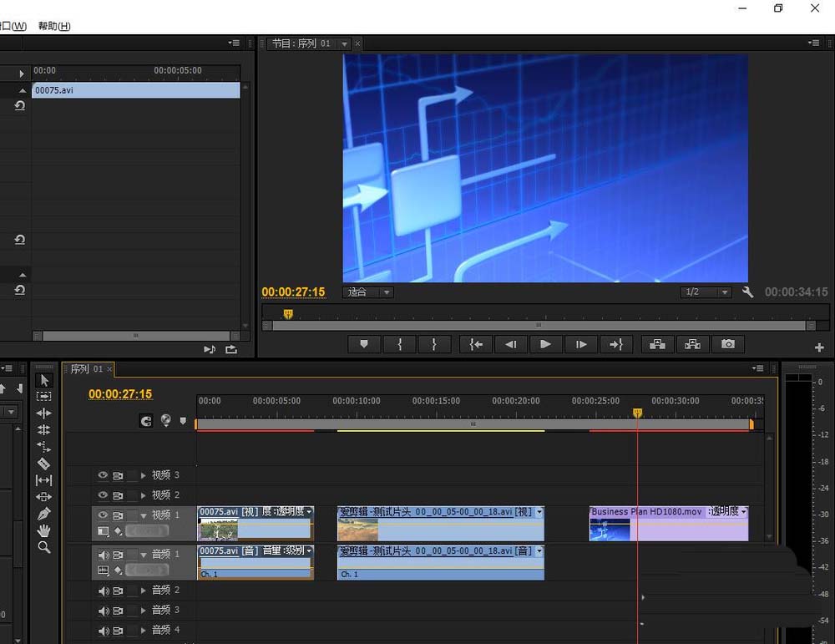Go to In point
The width and height of the screenshot is (835, 644).
476,344
